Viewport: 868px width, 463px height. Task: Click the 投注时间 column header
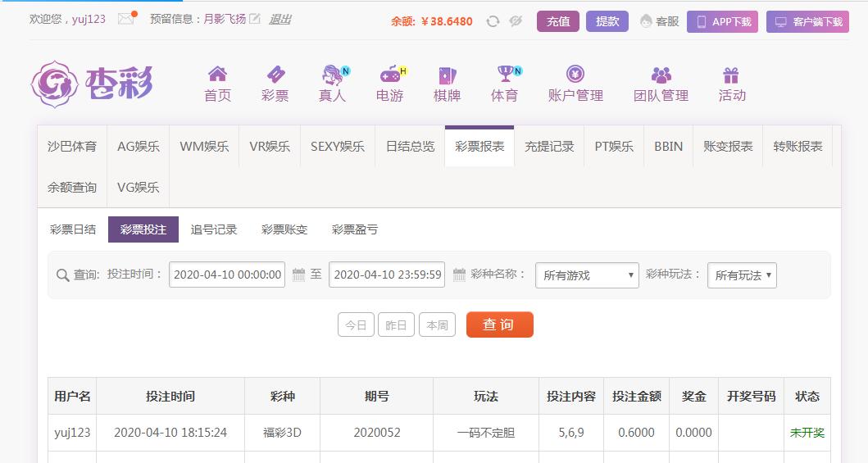170,396
